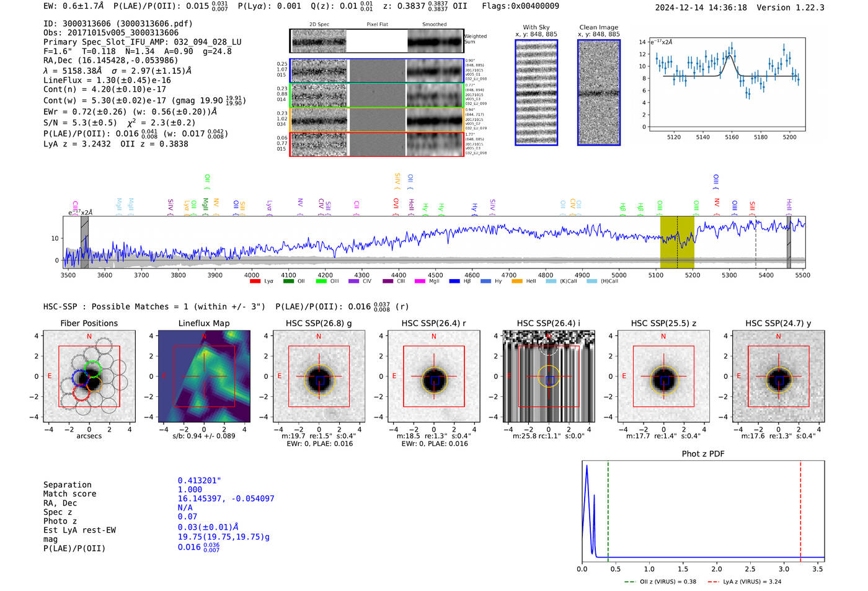Click the gray hatched band near 5460Å

click(x=789, y=242)
